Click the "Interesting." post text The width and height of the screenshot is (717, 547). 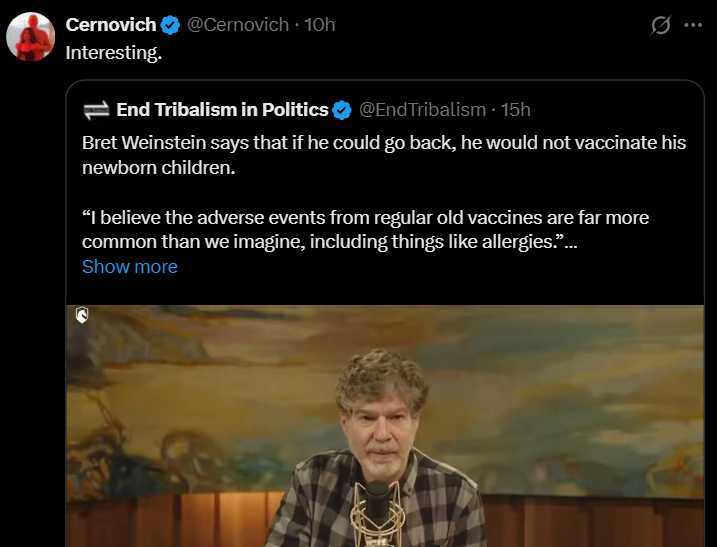(113, 53)
